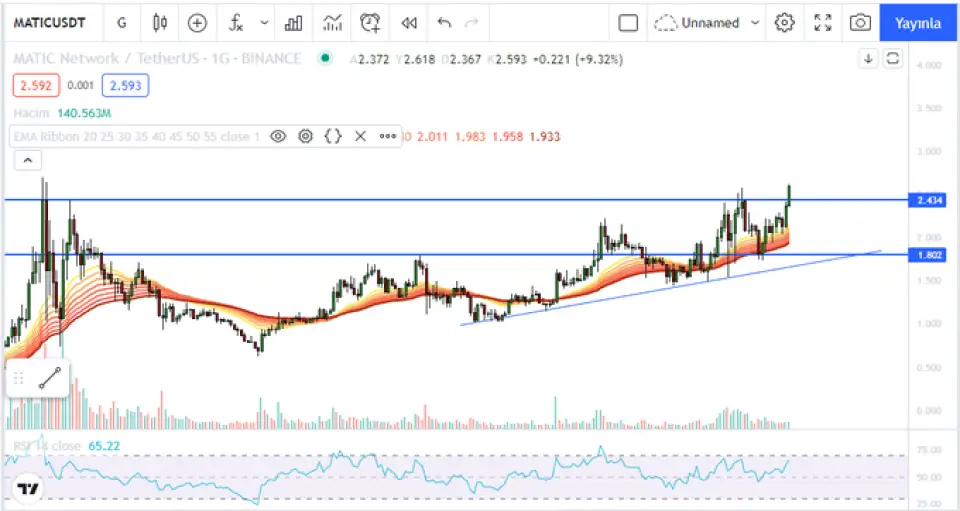Screen dimensions: 960x511
Task: Open the bar chart financials icon
Action: (293, 22)
